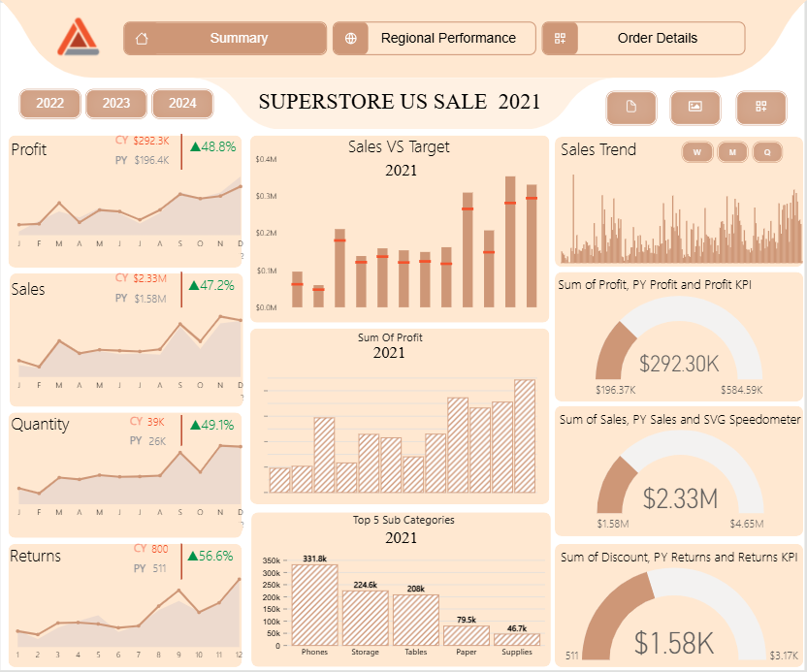Image resolution: width=807 pixels, height=672 pixels.
Task: Click the document page icon button
Action: [x=631, y=107]
